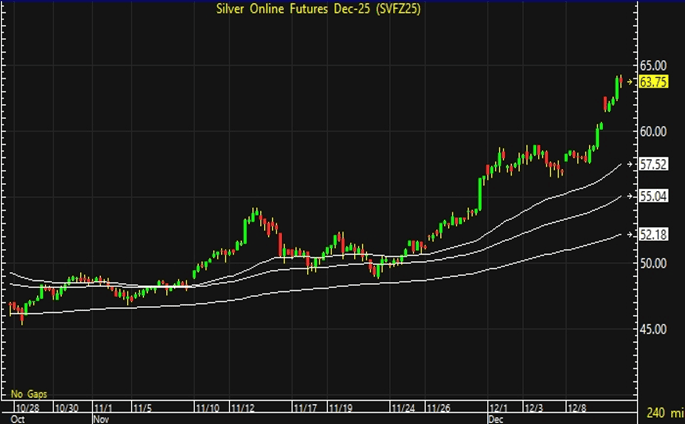Click the 65.00 level on price axis
Viewport: 685px width, 424px height.
point(653,65)
